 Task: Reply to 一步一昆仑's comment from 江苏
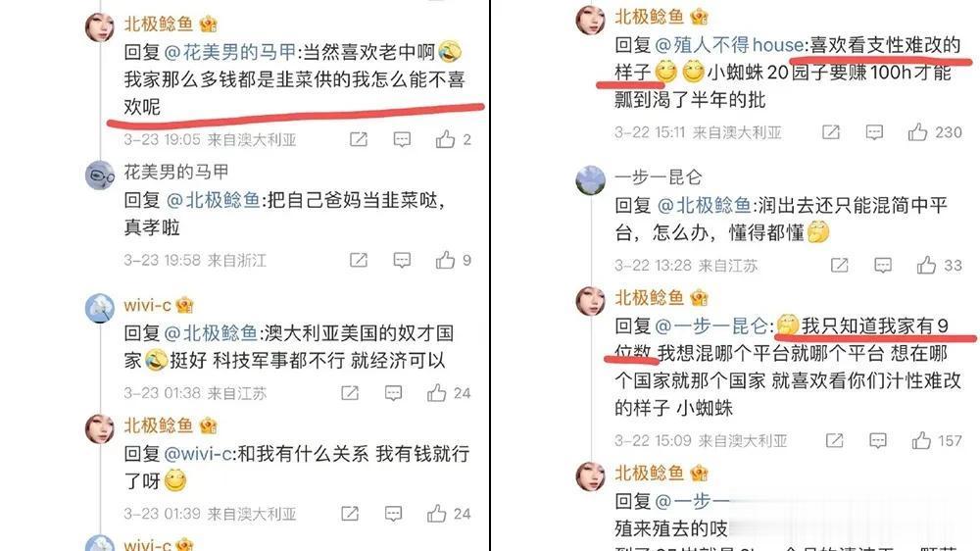click(x=883, y=265)
